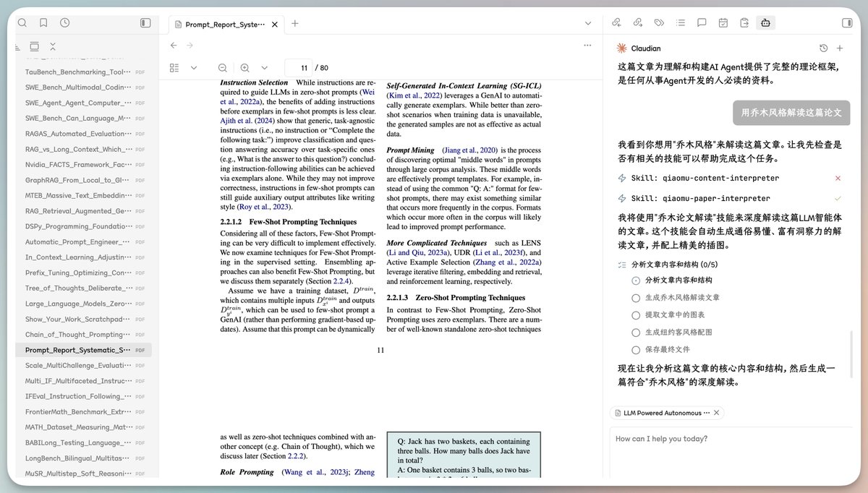Click the 生成乔木风格解读文章 todo item
Viewport: 868px width, 493px height.
pos(682,297)
